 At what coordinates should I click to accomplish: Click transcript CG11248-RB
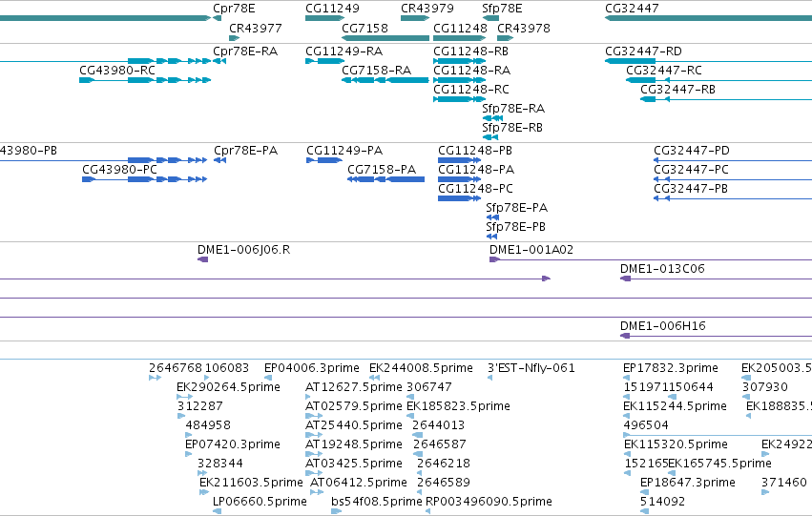coord(470,52)
